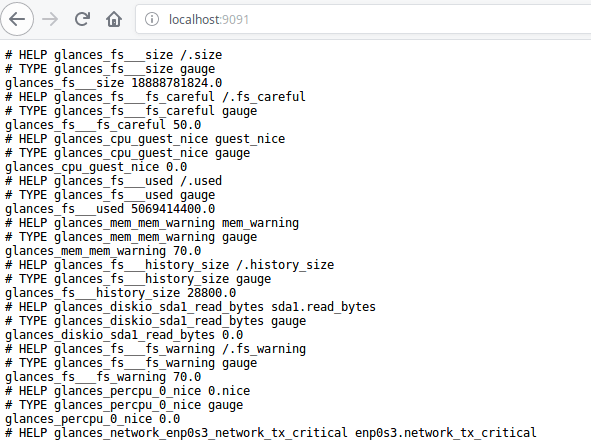Click '# TYPE glances_percpu_0_nice gauge' line
This screenshot has width=591, height=441.
tap(124, 405)
